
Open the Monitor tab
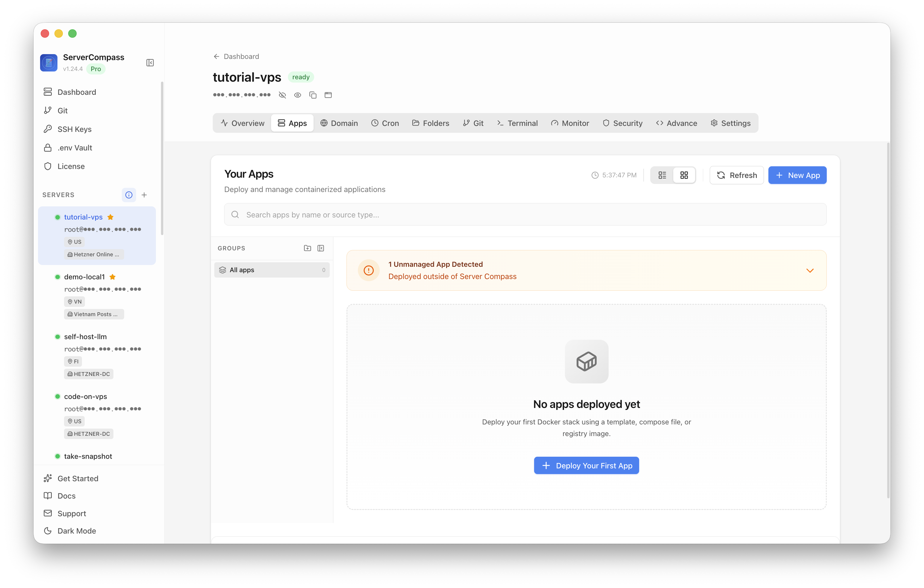(x=570, y=123)
